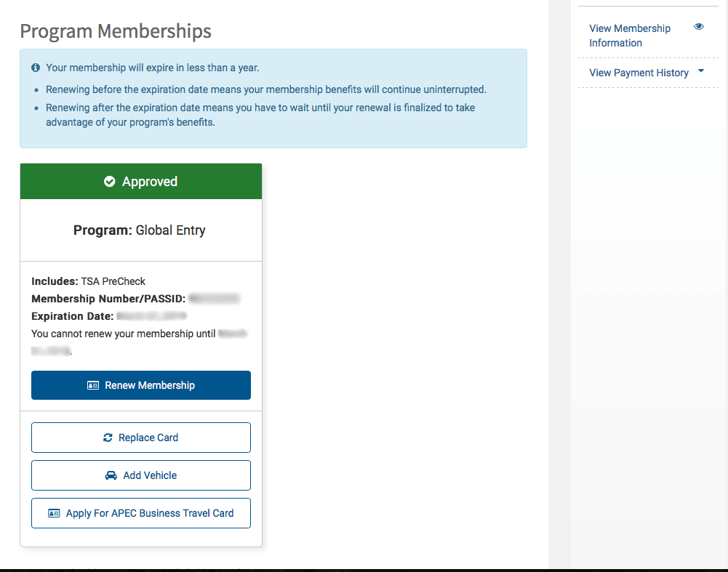Click the 'You cannot renew your membership until' text
Screen dimensions: 728x572
tap(124, 334)
